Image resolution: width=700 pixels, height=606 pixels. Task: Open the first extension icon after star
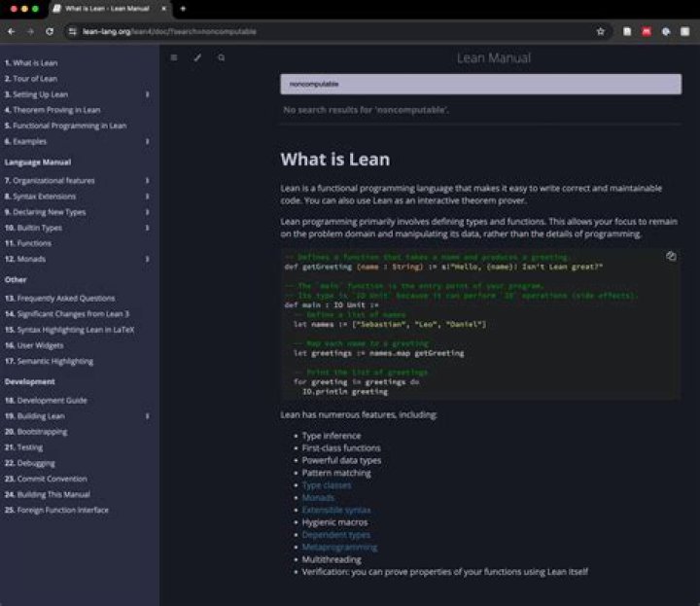coord(627,31)
